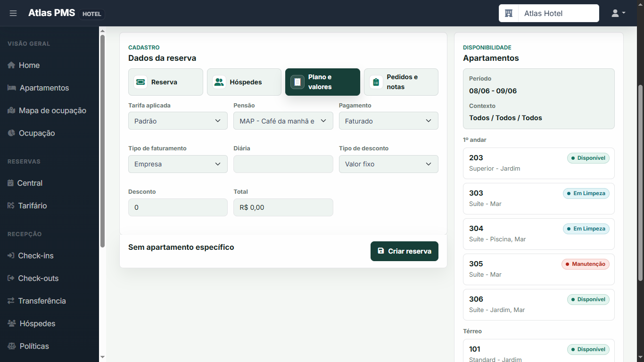
Task: Click the Check-ins arrow icon
Action: [x=11, y=255]
